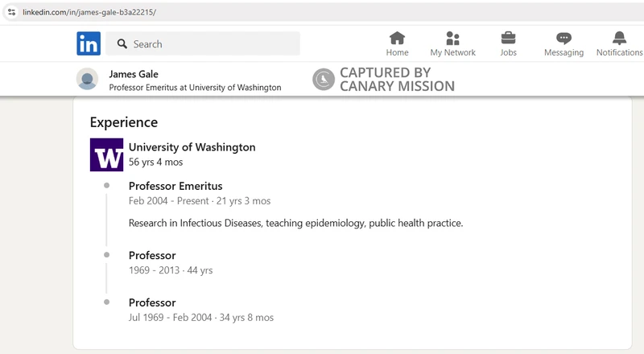Screen dimensions: 644x354
Task: Open University of Washington company link
Action: pyautogui.click(x=192, y=147)
